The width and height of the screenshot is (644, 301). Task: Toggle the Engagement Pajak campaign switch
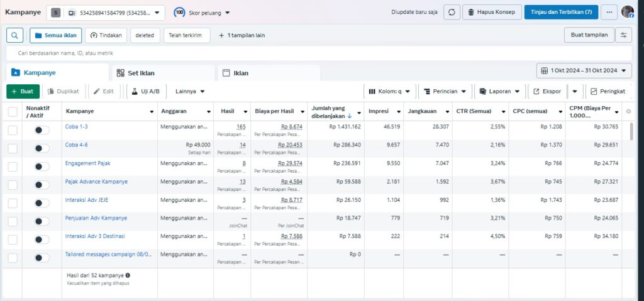[x=42, y=167]
